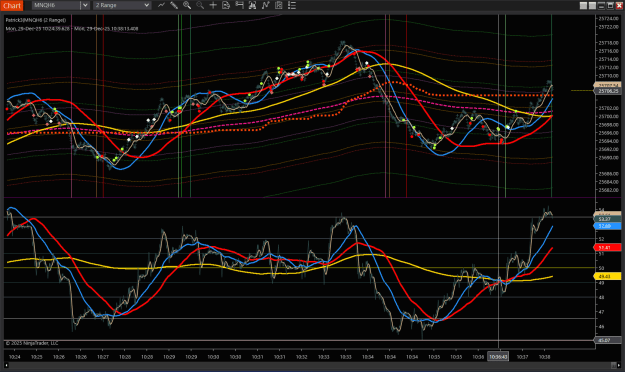Select the Chart tab label
Viewport: 625px width, 372px height.
12,6
